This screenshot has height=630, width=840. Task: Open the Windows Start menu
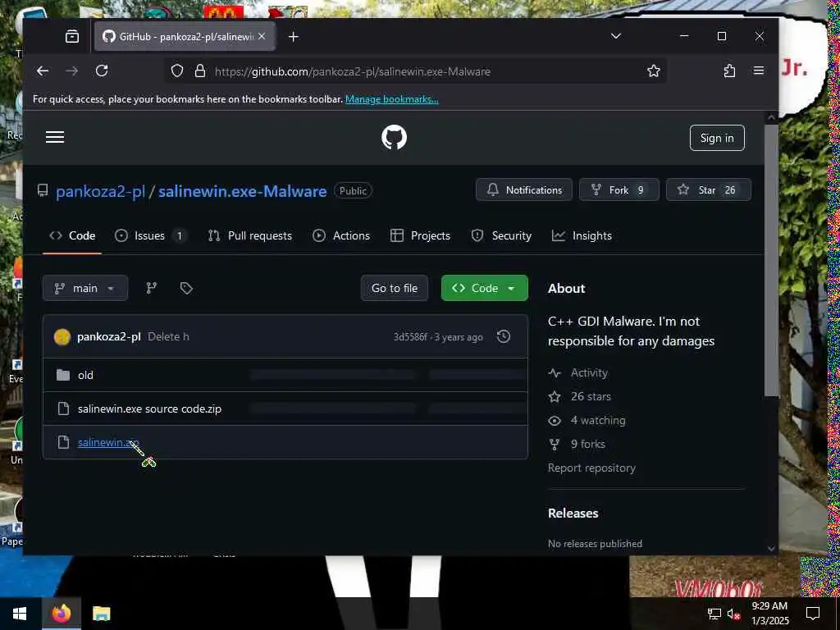(20, 614)
